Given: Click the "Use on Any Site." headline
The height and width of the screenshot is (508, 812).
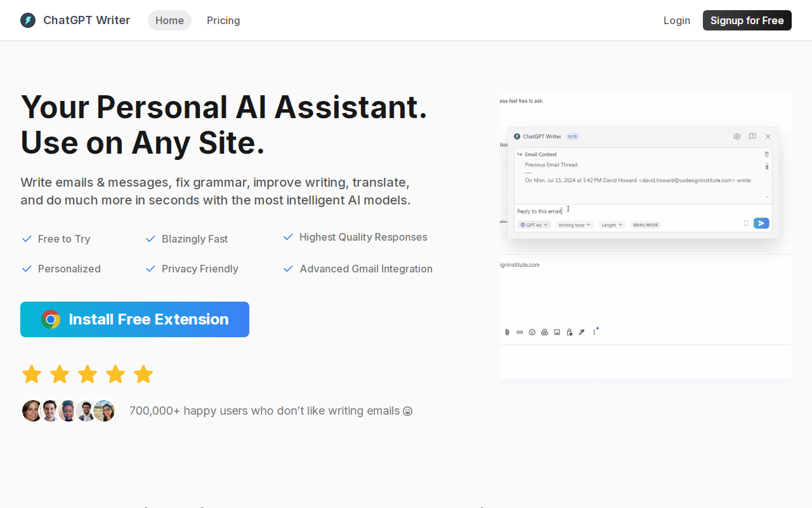Looking at the screenshot, I should (143, 142).
